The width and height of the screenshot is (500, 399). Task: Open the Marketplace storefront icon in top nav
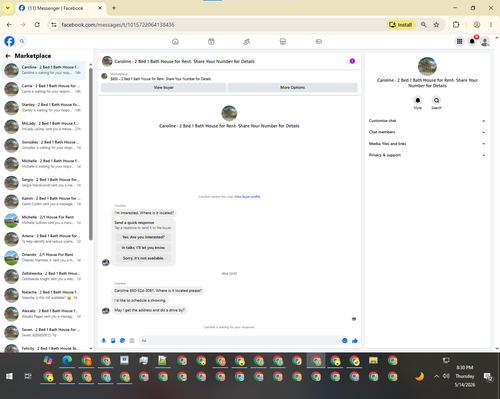pos(283,42)
